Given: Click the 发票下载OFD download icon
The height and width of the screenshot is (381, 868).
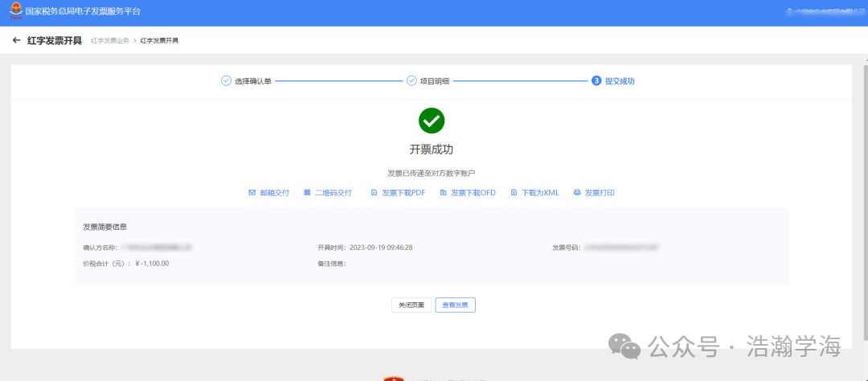Looking at the screenshot, I should click(444, 193).
